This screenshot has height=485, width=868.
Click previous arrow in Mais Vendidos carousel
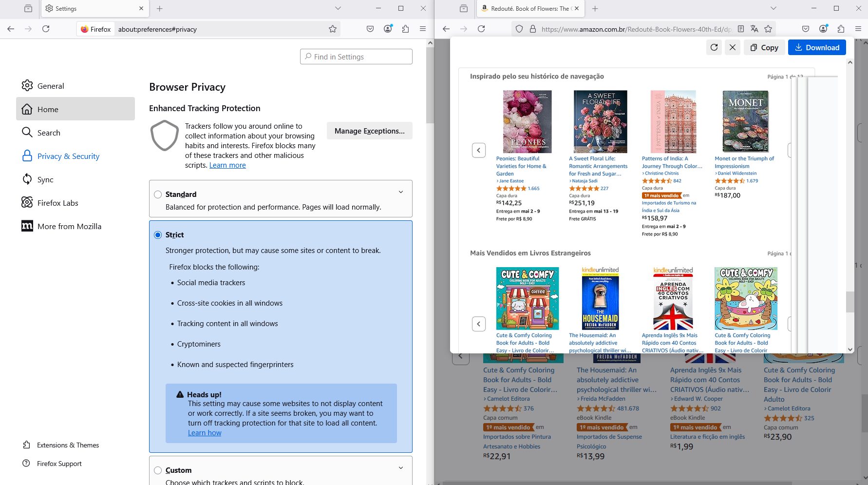(479, 324)
